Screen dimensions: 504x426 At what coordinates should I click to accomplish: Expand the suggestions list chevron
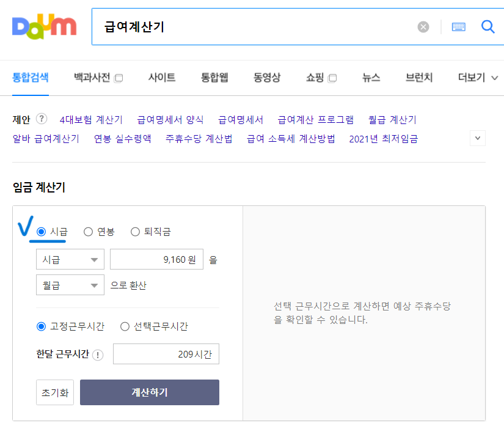point(478,138)
